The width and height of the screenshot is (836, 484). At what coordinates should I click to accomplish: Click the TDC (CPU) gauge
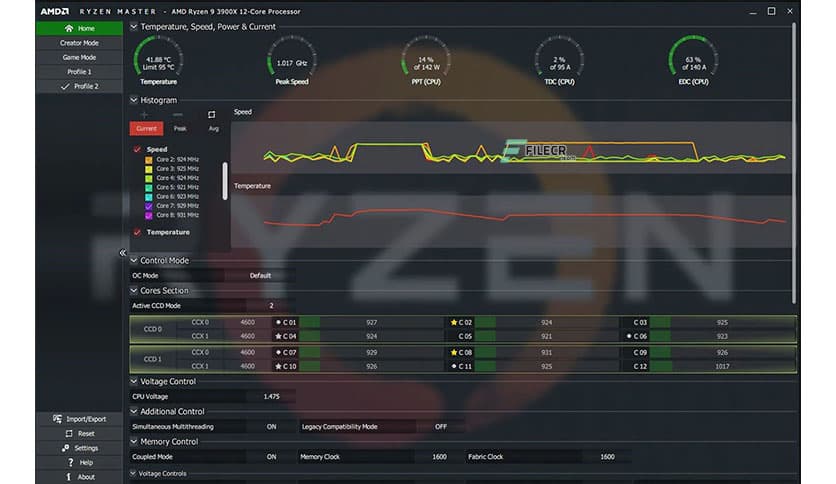(559, 60)
